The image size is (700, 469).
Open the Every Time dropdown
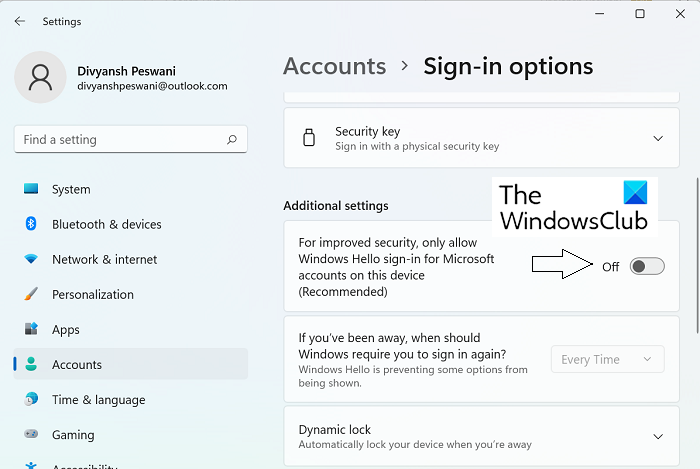tap(607, 359)
